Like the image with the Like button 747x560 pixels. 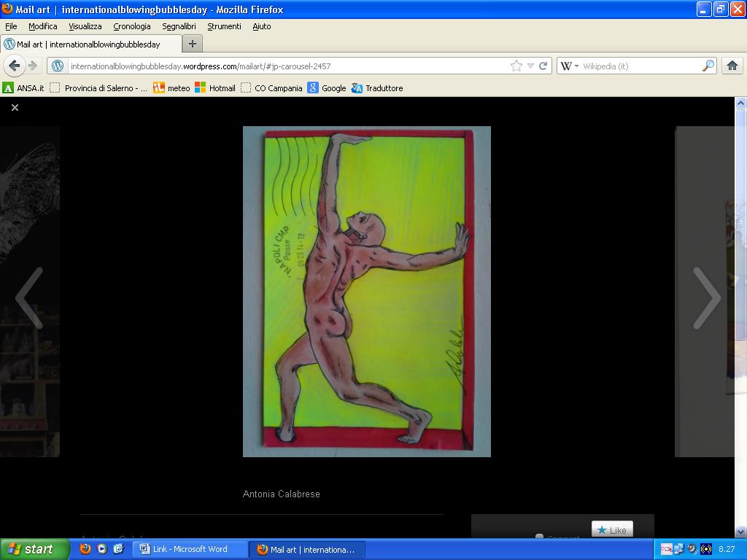pyautogui.click(x=612, y=530)
